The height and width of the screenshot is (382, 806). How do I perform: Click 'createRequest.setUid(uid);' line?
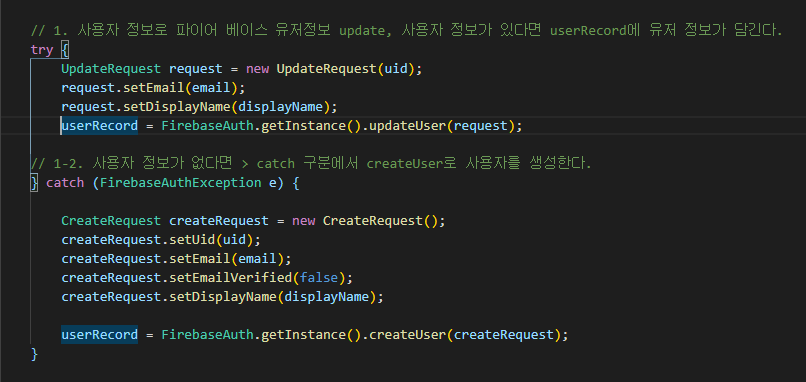click(161, 240)
